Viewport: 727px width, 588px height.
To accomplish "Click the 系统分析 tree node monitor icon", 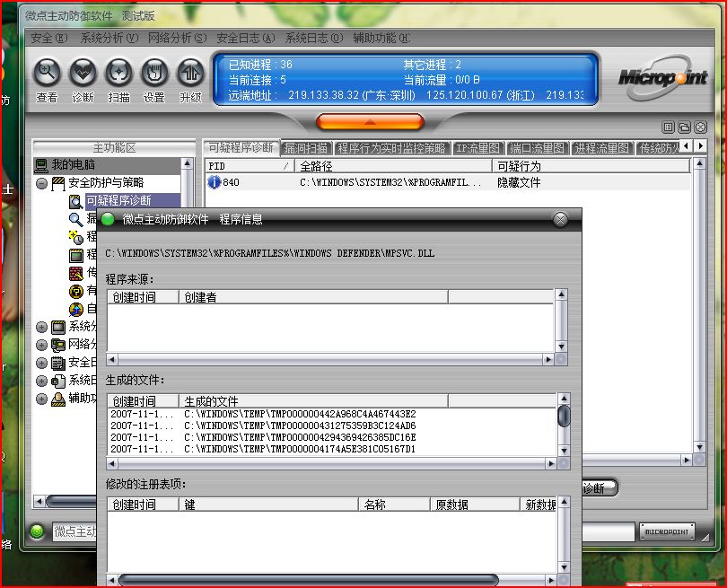I will coord(58,328).
